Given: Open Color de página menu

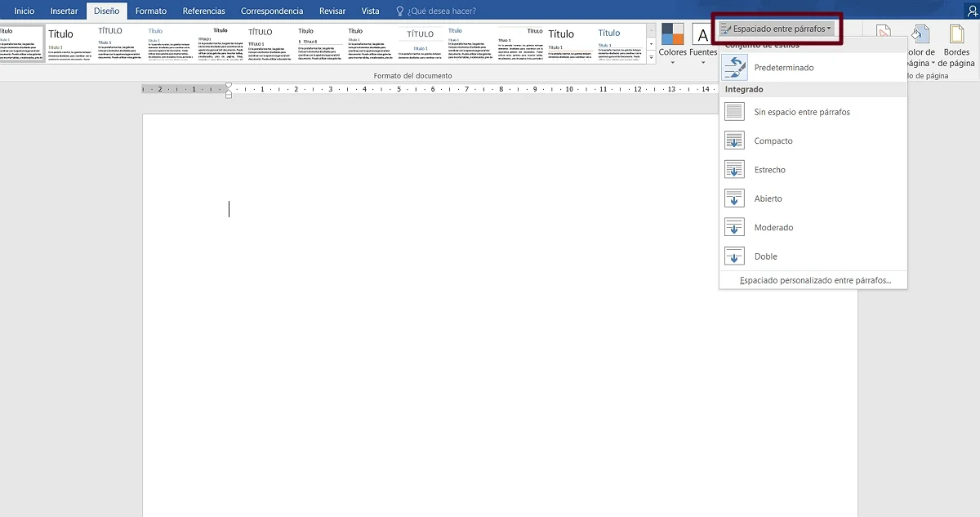Looking at the screenshot, I should pos(920,45).
